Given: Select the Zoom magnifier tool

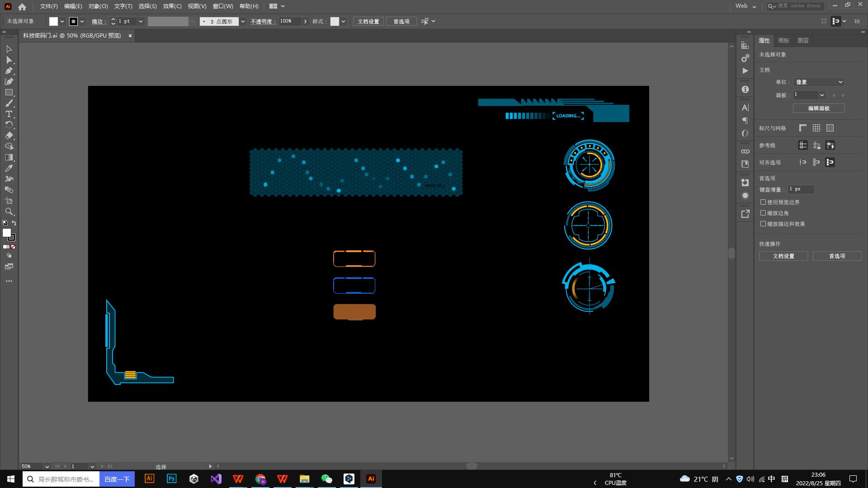Looking at the screenshot, I should [x=9, y=211].
